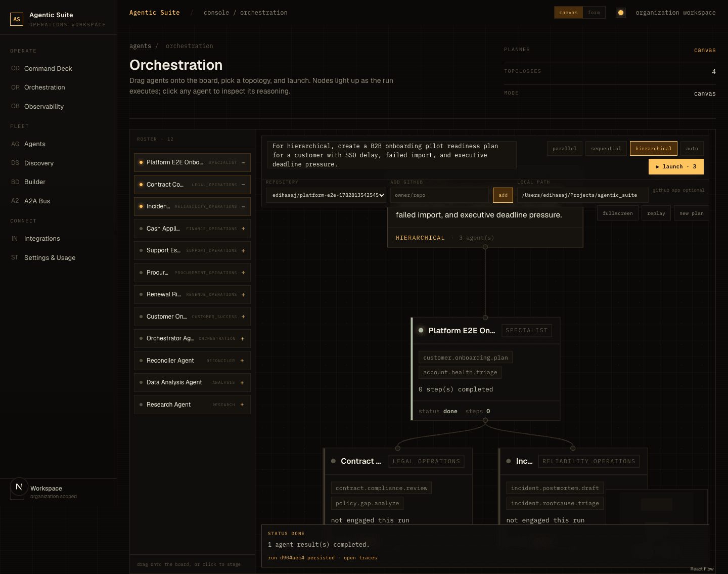The width and height of the screenshot is (728, 574).
Task: Click the local path input field
Action: click(x=583, y=195)
